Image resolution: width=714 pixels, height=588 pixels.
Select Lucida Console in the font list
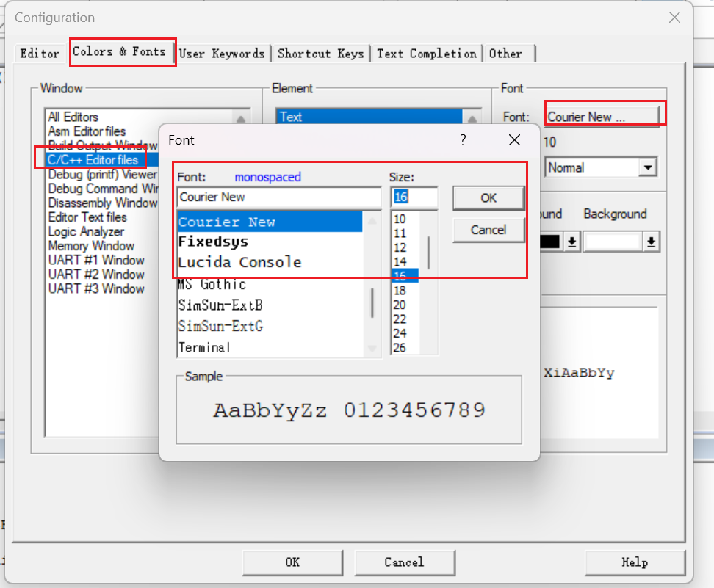click(239, 262)
